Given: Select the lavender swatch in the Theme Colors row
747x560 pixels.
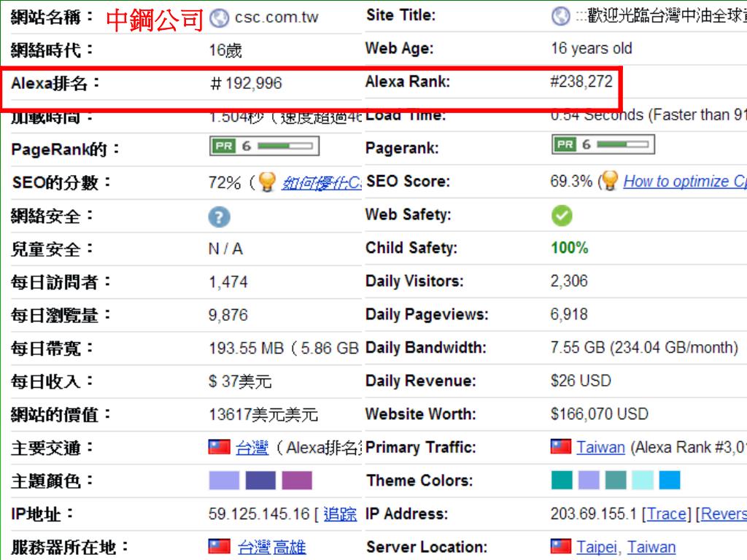Looking at the screenshot, I should 589,480.
